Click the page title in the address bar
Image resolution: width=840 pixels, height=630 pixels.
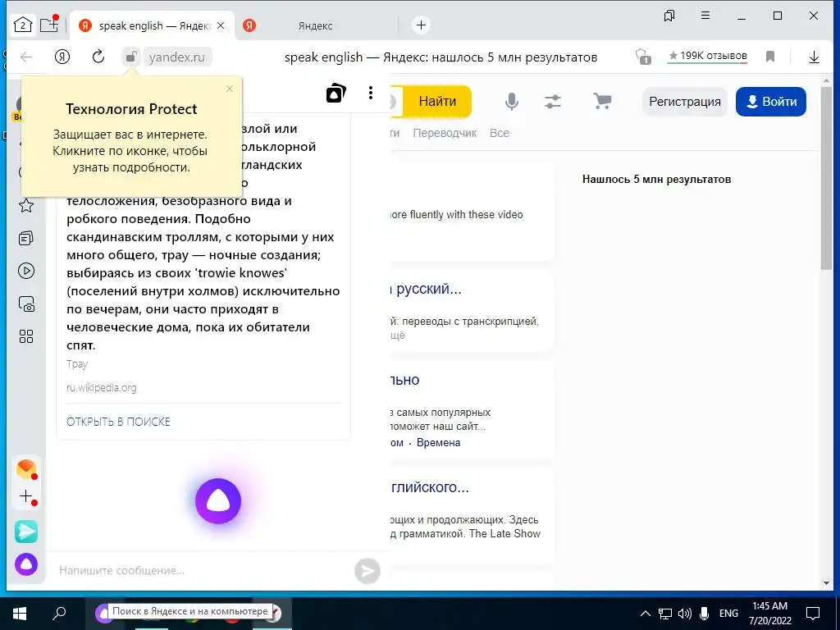coord(441,57)
